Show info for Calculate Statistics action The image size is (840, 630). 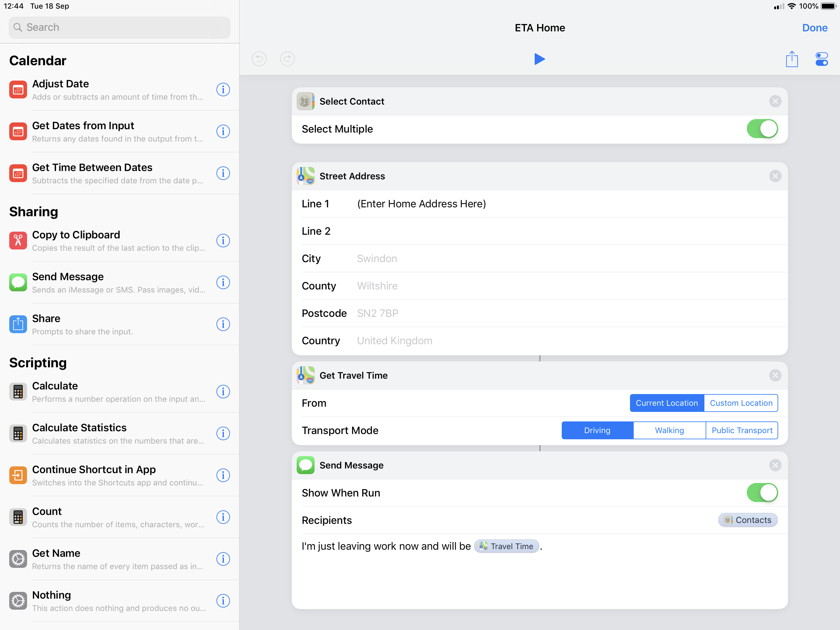click(223, 433)
